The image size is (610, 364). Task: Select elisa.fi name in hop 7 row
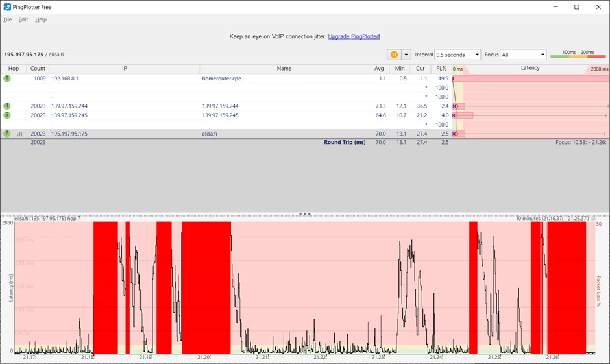[x=210, y=134]
